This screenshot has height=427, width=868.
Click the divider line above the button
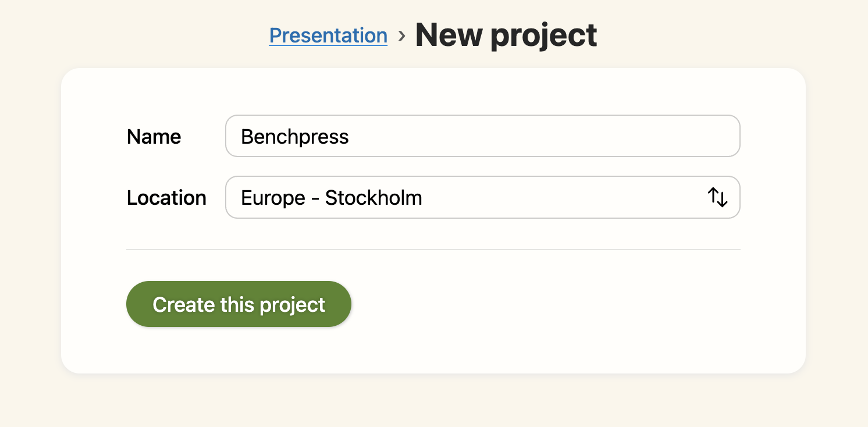pyautogui.click(x=433, y=250)
